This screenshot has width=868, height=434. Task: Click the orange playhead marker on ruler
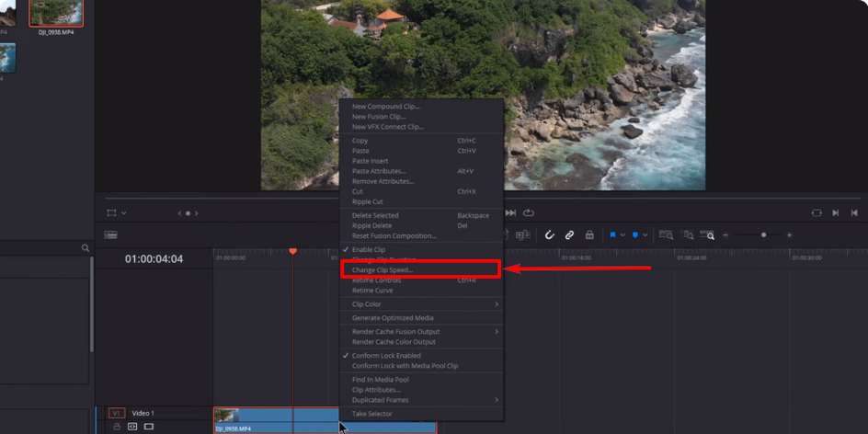click(292, 251)
